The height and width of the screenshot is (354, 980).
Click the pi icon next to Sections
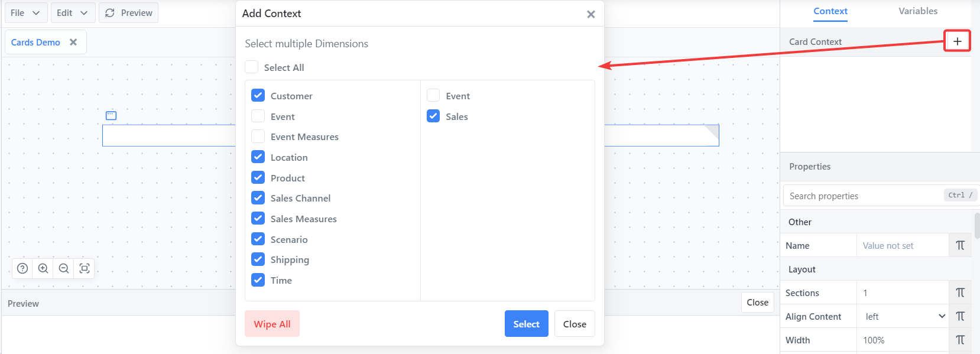(960, 293)
